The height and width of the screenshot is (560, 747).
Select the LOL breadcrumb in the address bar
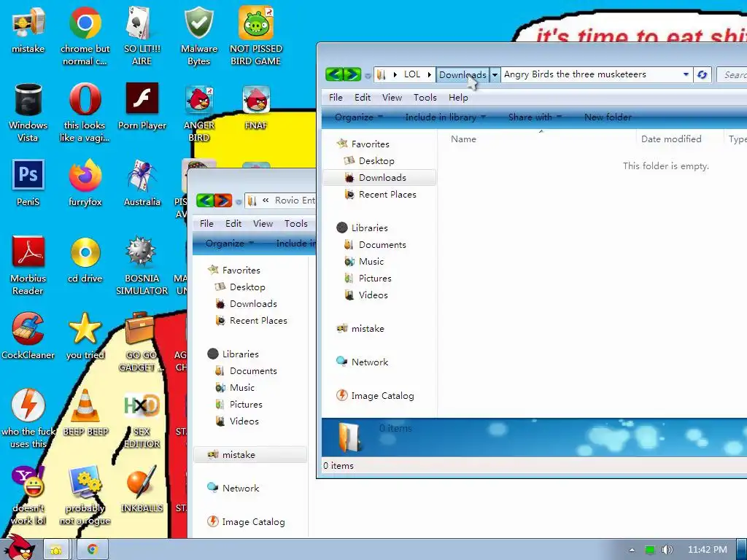412,74
